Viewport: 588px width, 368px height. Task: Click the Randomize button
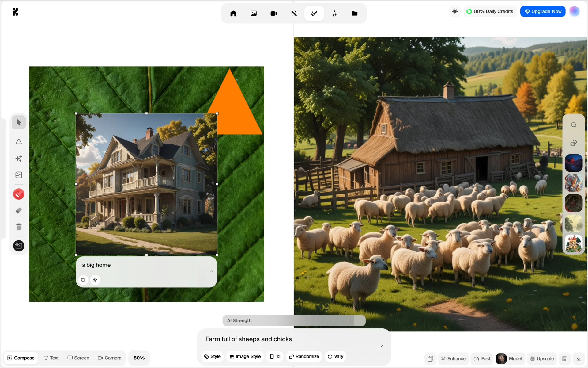(x=304, y=356)
